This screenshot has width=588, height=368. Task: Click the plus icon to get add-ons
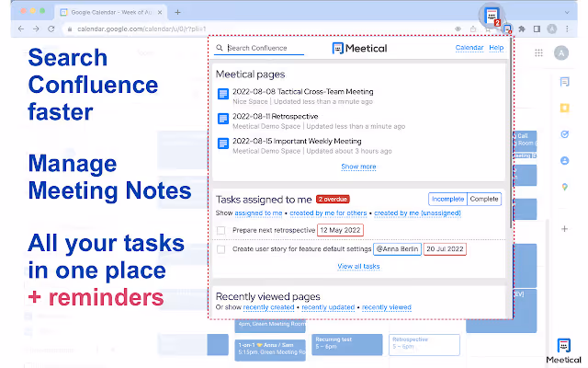click(564, 229)
